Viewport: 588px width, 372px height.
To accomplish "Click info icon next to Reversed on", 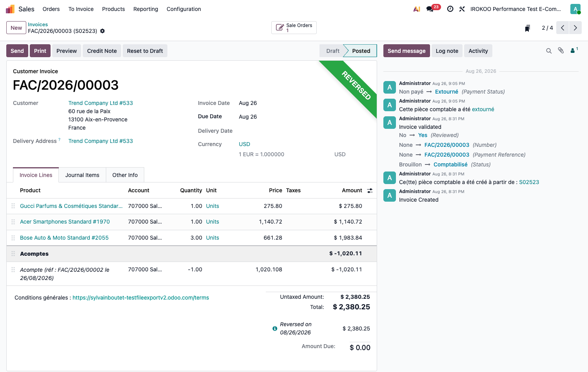I will (275, 329).
